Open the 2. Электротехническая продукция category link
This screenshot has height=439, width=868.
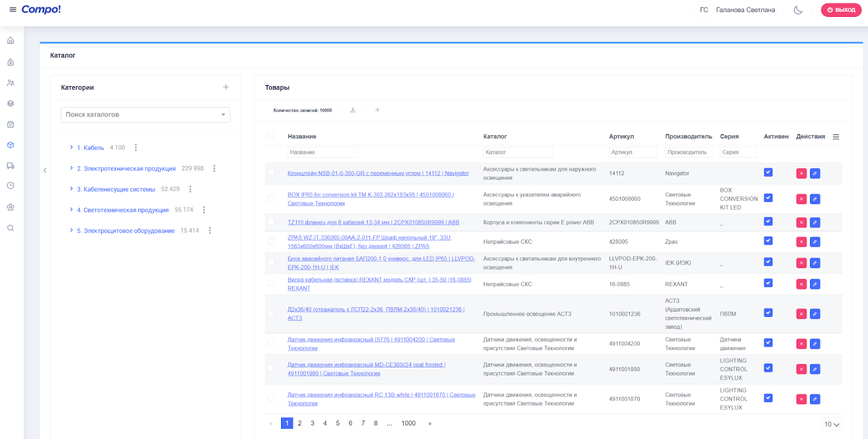126,169
